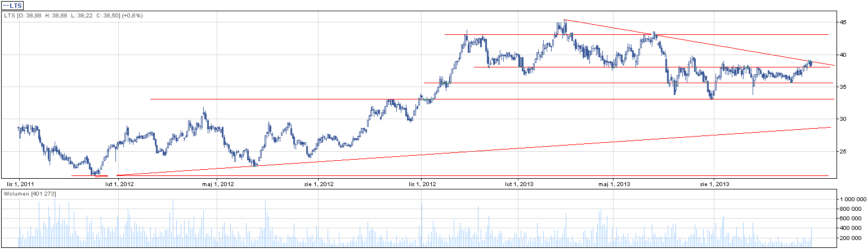
Task: Click the 35 price axis label
Action: click(844, 87)
